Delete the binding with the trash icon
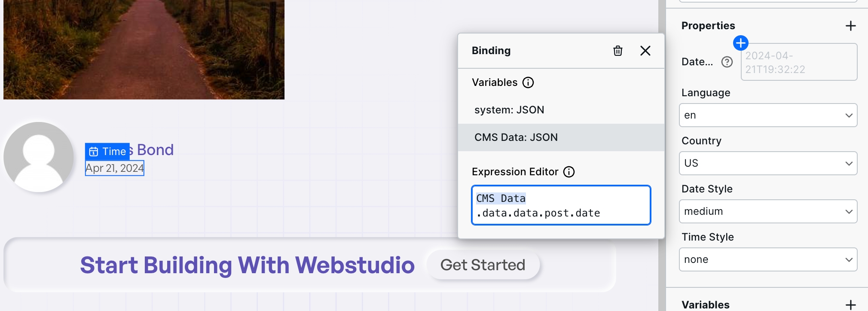 pos(617,51)
